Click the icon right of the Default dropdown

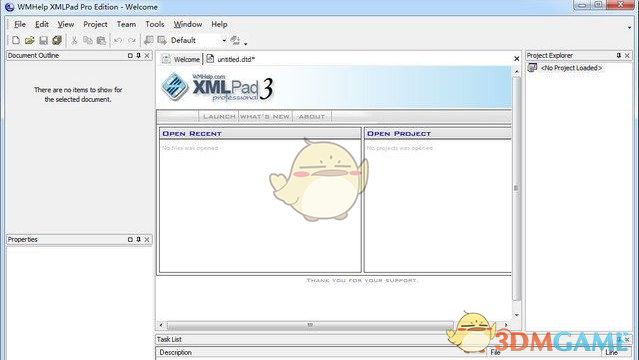pos(235,40)
